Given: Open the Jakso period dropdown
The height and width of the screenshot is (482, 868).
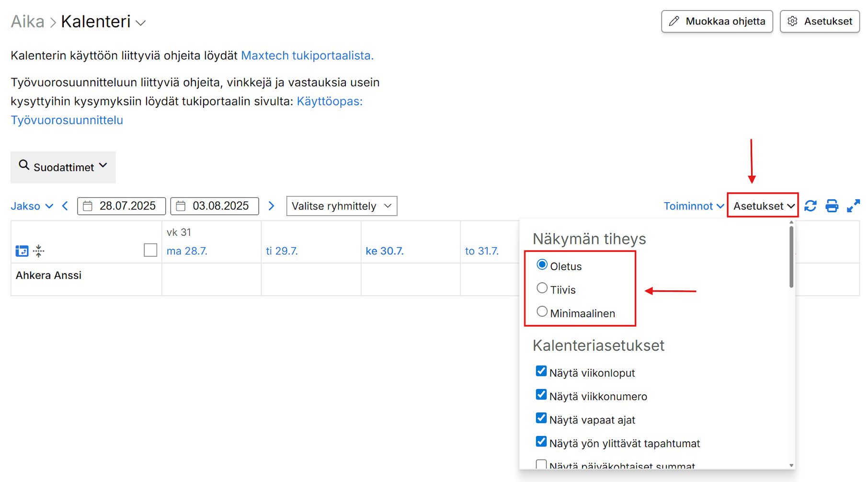Looking at the screenshot, I should 32,206.
